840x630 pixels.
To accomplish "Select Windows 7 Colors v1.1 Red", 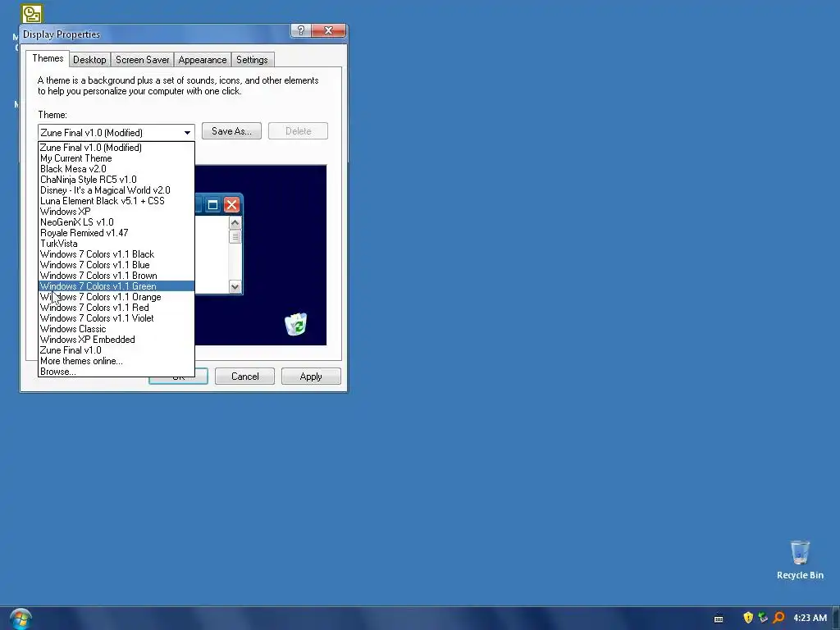I will (x=116, y=308).
